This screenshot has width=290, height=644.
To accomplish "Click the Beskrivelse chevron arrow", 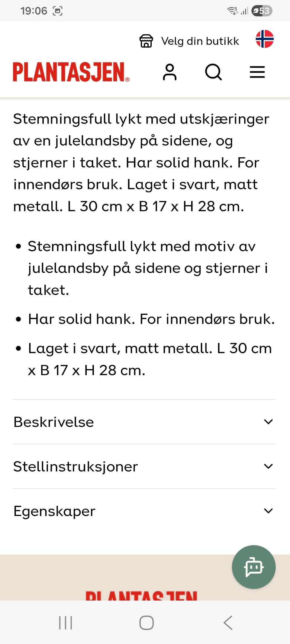I will [x=268, y=422].
